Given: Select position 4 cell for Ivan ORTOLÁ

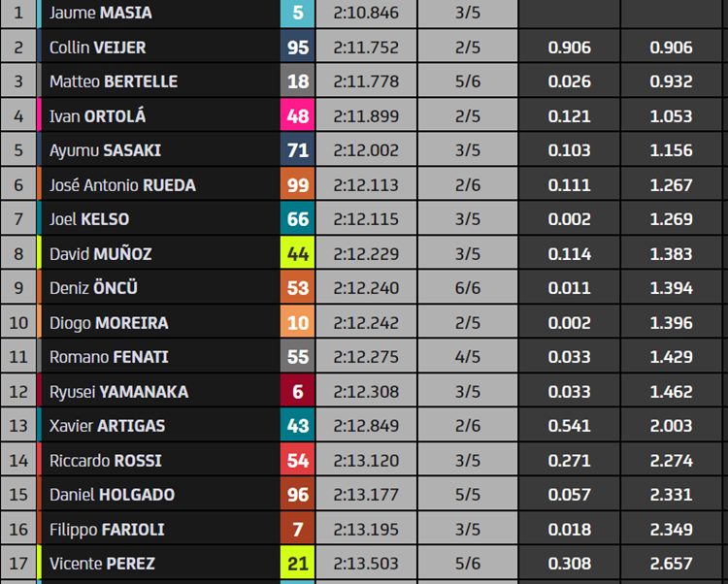Looking at the screenshot, I should pos(18,115).
